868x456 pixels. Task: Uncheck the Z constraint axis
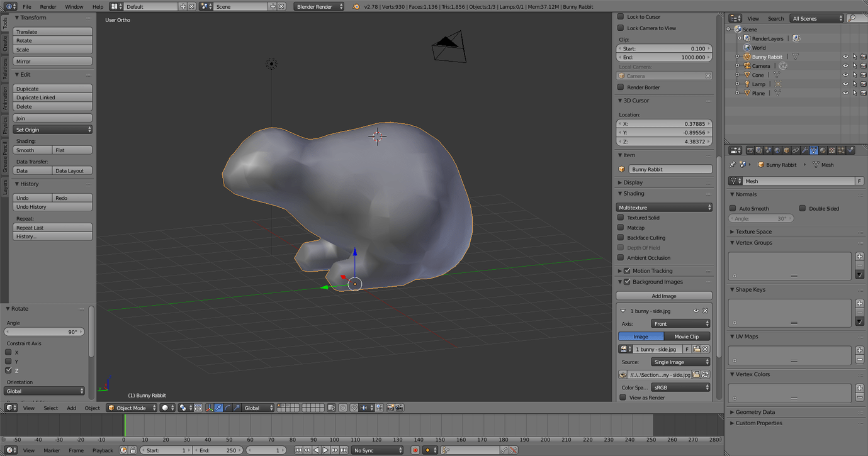(x=9, y=370)
